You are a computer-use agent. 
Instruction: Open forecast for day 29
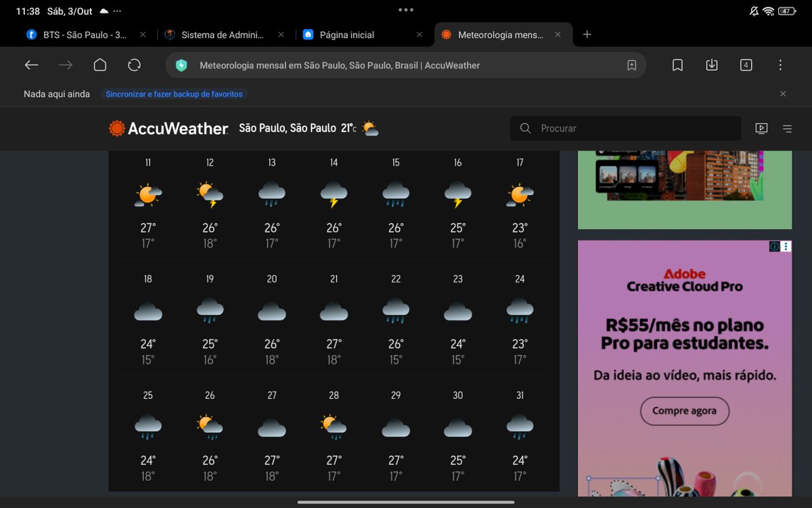click(x=396, y=435)
